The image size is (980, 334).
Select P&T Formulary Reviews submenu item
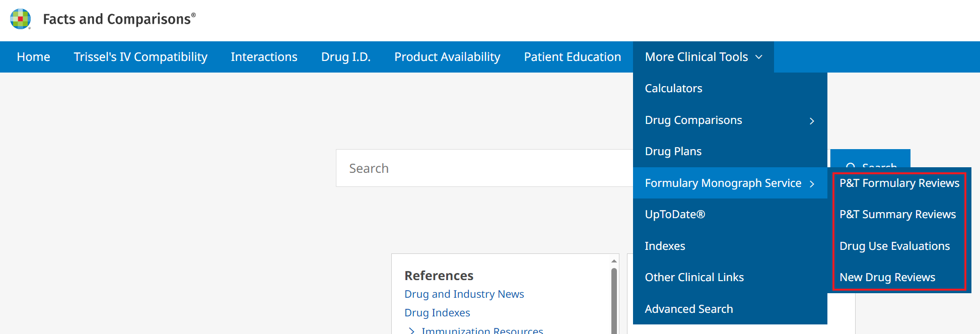click(899, 183)
